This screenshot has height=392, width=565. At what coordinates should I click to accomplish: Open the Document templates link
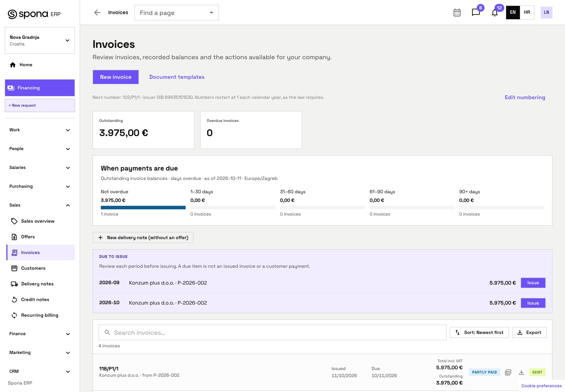(177, 77)
